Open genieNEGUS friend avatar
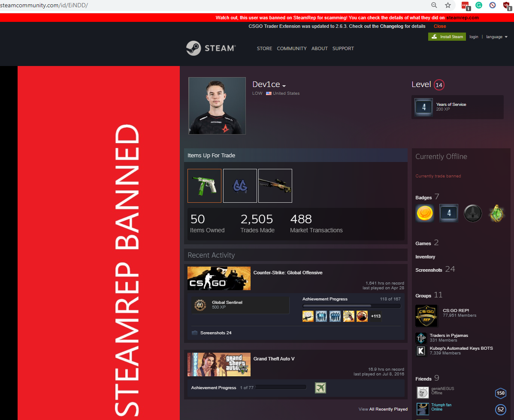Screen dimensions: 514x420 coord(423,392)
